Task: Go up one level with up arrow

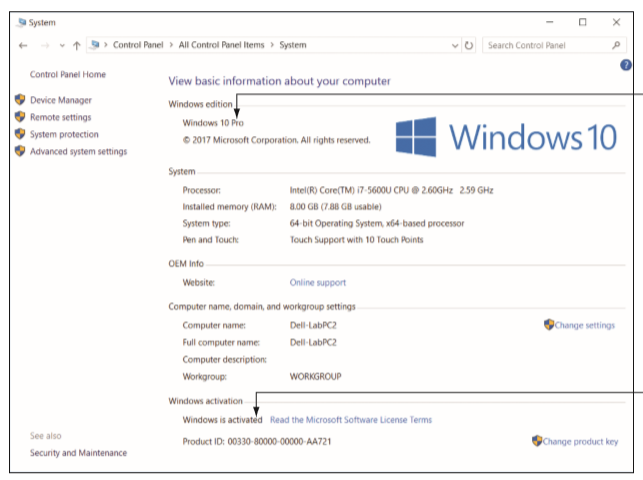Action: 77,45
